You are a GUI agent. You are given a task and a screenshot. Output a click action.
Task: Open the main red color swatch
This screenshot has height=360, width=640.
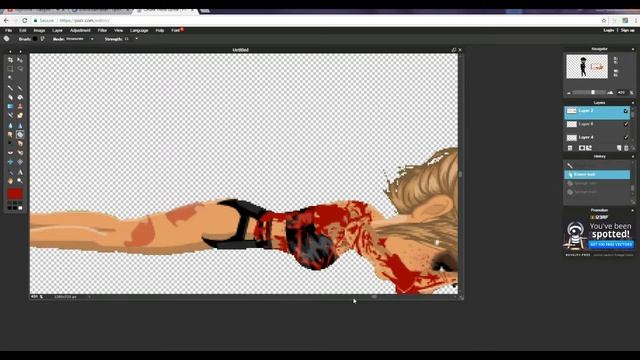click(15, 193)
